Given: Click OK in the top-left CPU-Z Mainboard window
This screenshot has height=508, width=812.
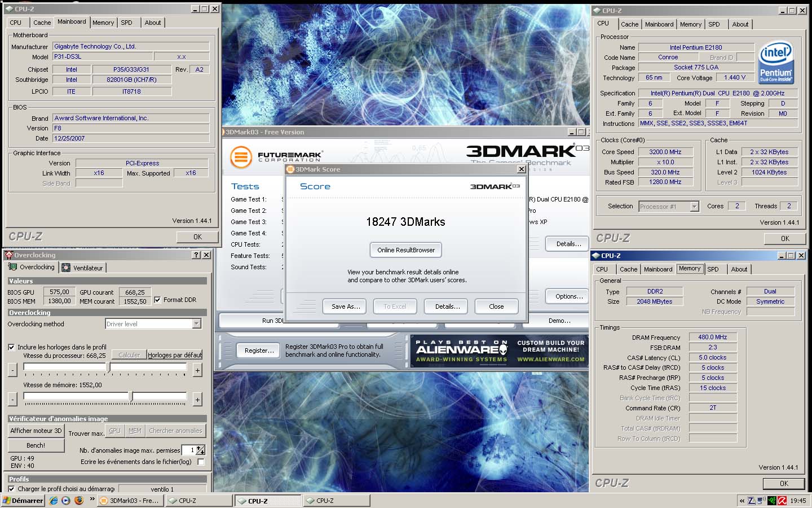Looking at the screenshot, I should click(x=197, y=237).
